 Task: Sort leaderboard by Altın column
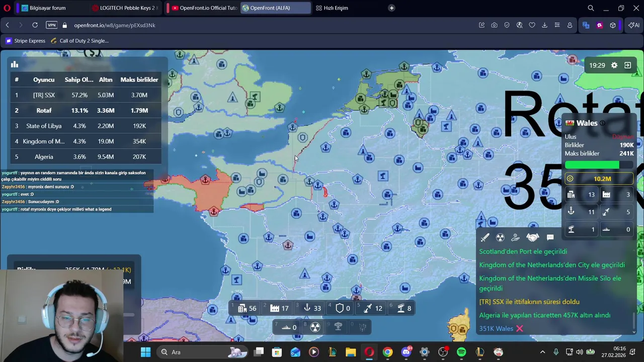[106, 79]
